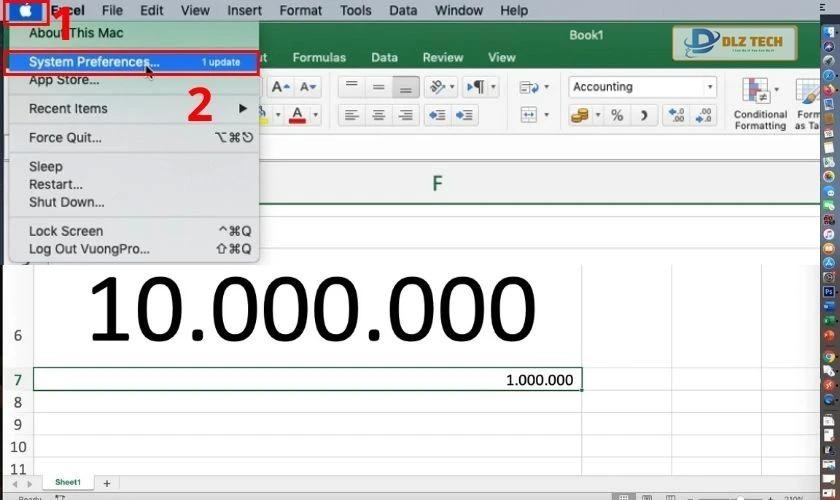840x500 pixels.
Task: Switch to the Formulas ribbon tab
Action: 319,57
